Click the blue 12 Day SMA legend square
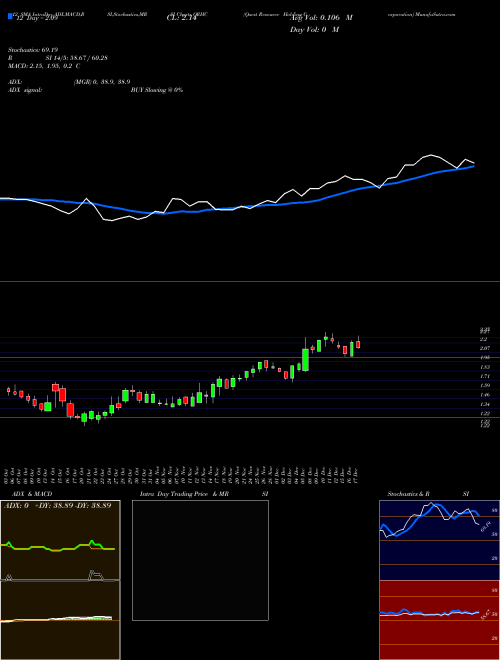 (x=10, y=16)
